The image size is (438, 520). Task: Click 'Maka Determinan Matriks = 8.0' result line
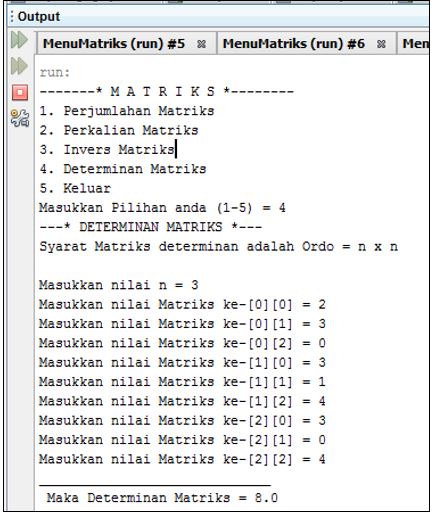tap(162, 498)
